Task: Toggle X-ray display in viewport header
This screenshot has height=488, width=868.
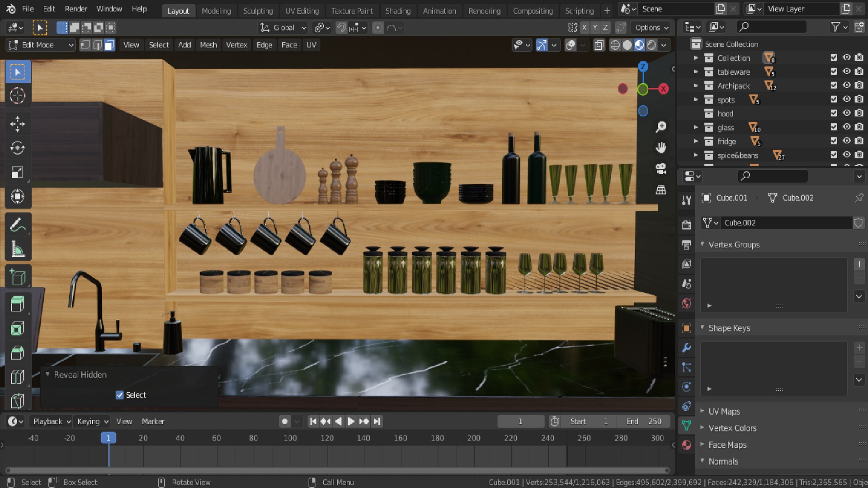Action: pos(599,45)
